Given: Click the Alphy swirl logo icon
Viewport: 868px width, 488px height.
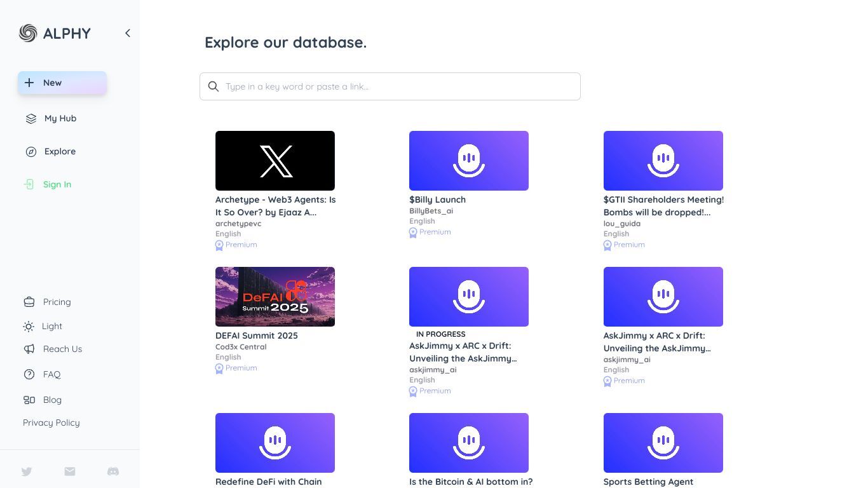Looking at the screenshot, I should [x=28, y=33].
